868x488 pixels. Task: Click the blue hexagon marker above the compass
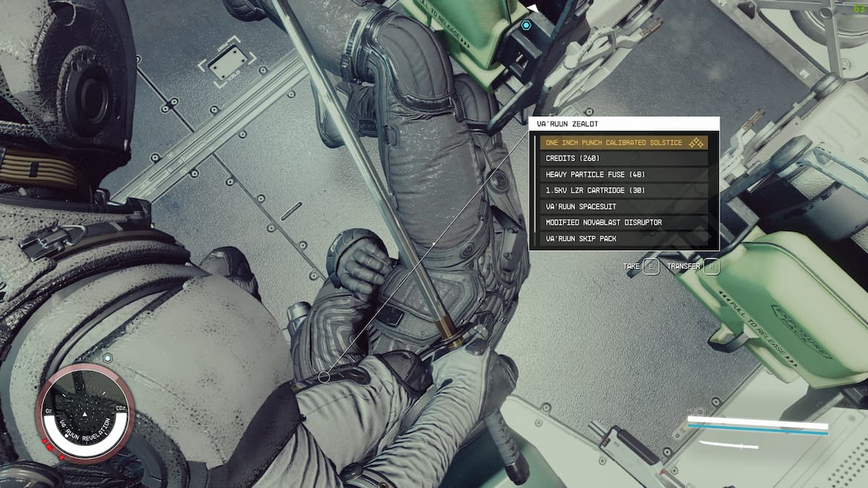(x=107, y=358)
